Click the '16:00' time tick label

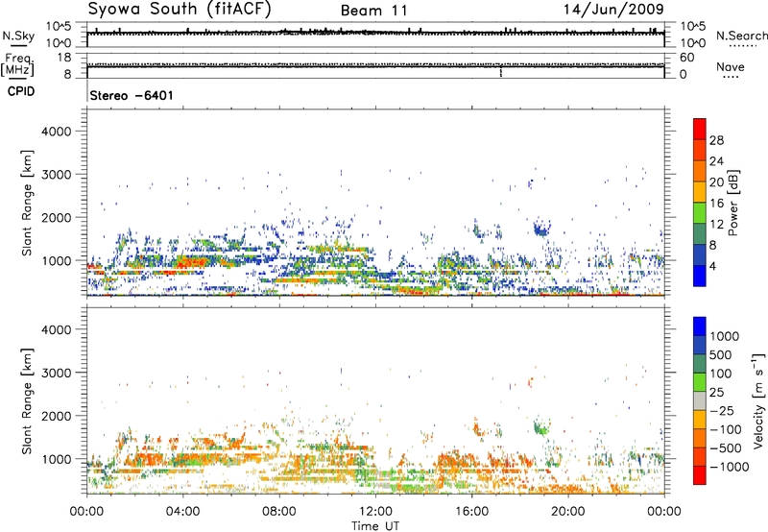point(471,512)
